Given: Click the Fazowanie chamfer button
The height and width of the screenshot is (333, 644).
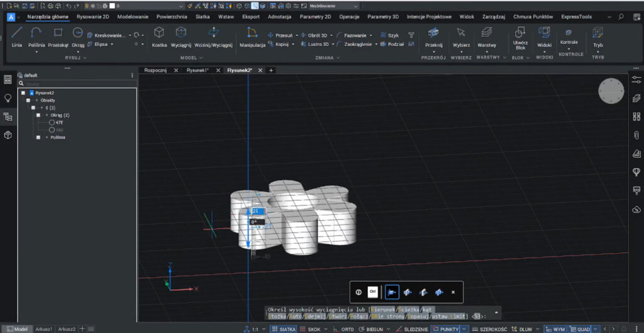Looking at the screenshot, I should (x=352, y=35).
